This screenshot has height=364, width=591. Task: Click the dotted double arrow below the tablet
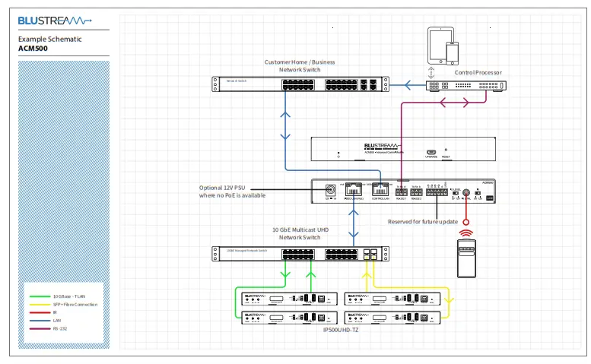[431, 73]
